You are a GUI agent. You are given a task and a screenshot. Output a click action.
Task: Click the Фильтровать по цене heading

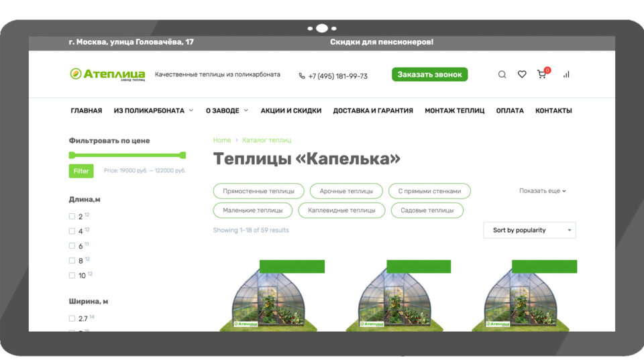coord(109,141)
